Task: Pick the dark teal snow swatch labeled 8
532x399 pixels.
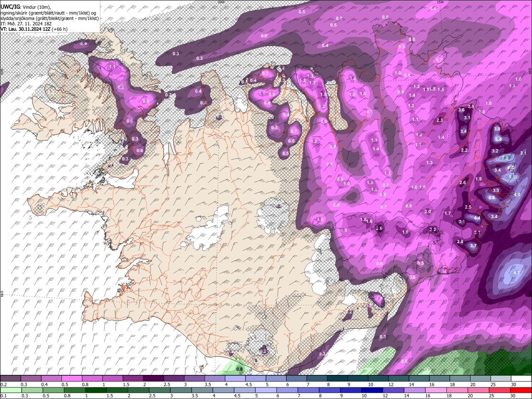Action: point(337,379)
